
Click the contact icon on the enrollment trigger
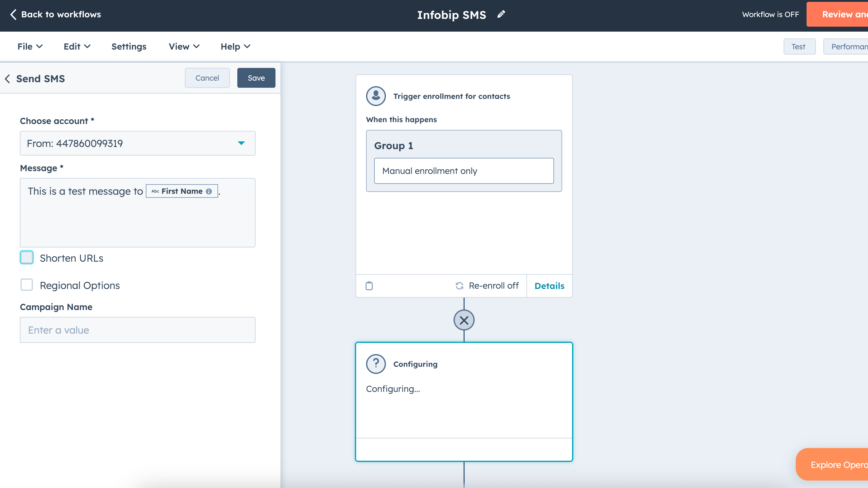tap(376, 95)
